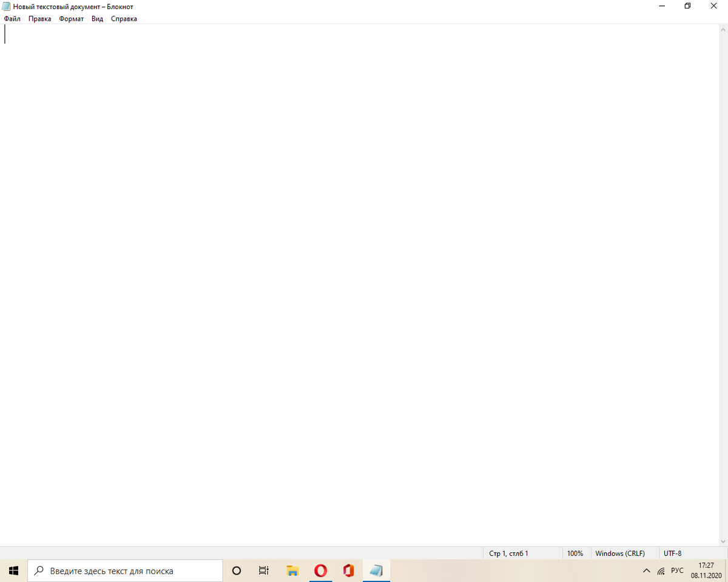This screenshot has width=728, height=582.
Task: Select the Notepad taskbar button
Action: click(x=376, y=570)
